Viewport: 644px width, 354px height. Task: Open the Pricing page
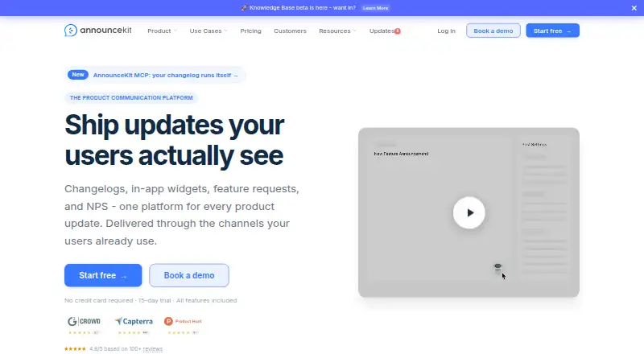[250, 31]
